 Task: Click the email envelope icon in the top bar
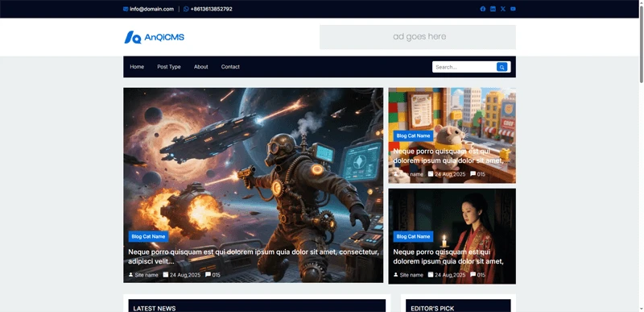tap(126, 9)
